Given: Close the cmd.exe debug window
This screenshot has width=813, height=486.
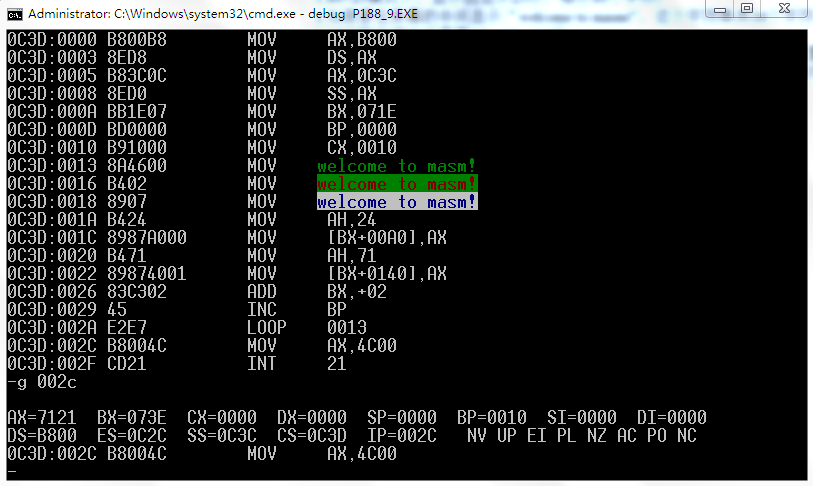Looking at the screenshot, I should (x=784, y=8).
